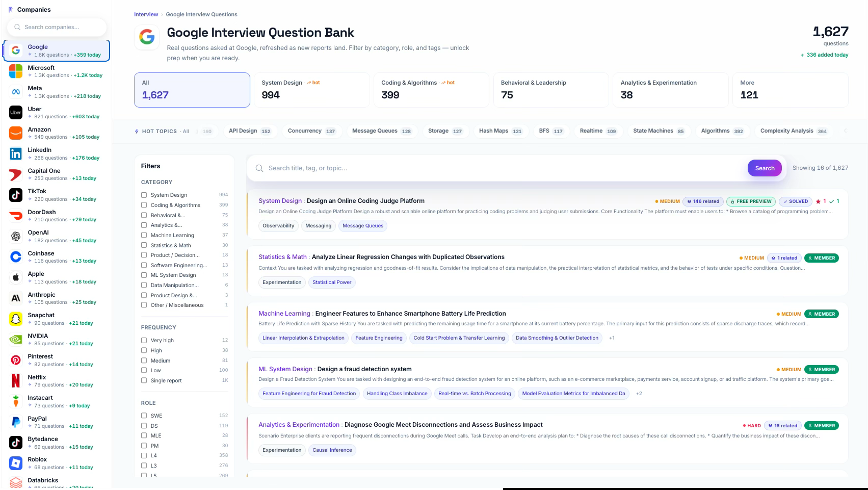Open Diagnose Google Meet Disconnections question
This screenshot has height=490, width=868.
(x=443, y=425)
